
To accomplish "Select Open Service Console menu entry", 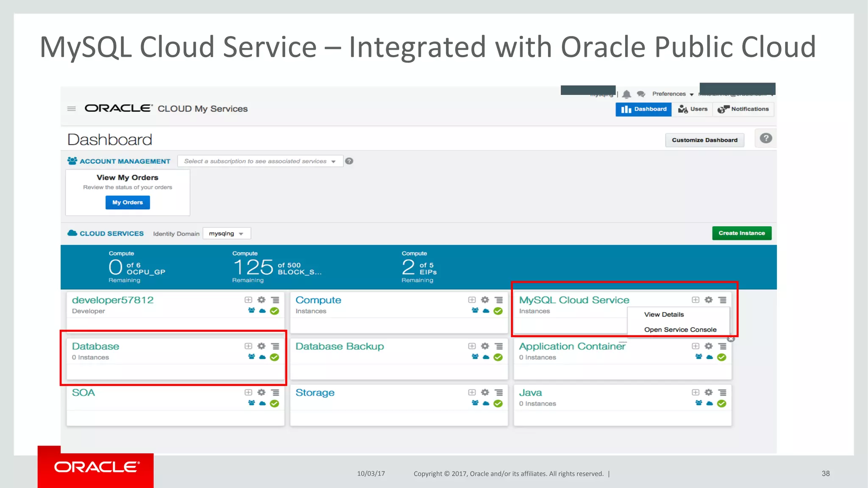I will (x=680, y=330).
